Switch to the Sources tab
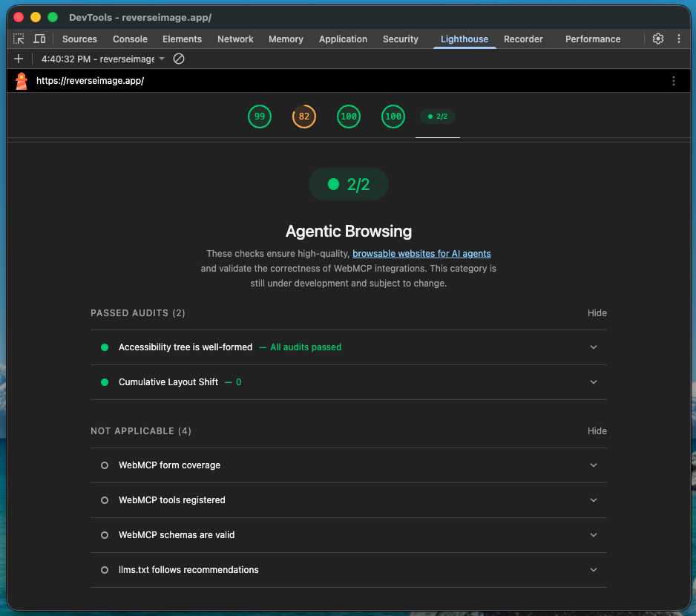 point(79,39)
